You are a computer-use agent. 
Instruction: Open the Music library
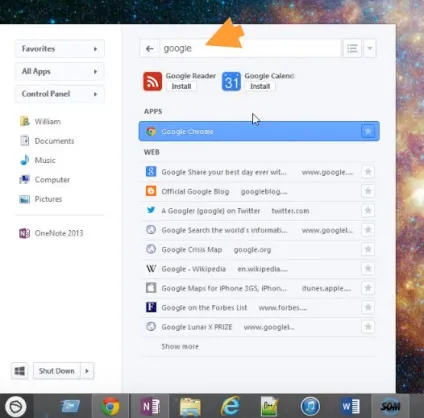[x=38, y=160]
